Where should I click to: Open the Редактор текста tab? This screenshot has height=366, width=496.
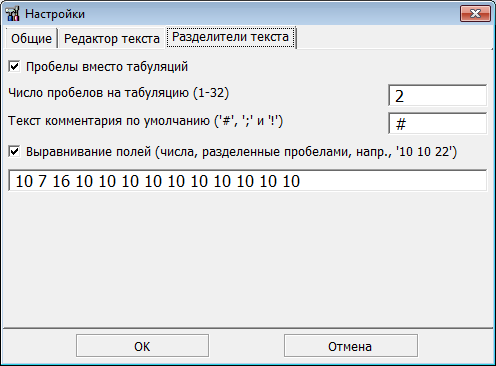112,38
